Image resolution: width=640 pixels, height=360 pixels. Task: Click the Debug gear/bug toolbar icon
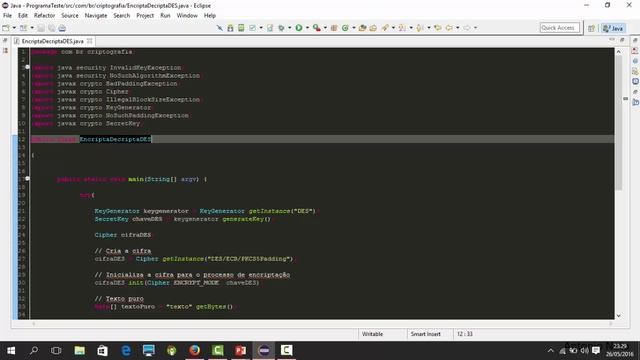281,28
